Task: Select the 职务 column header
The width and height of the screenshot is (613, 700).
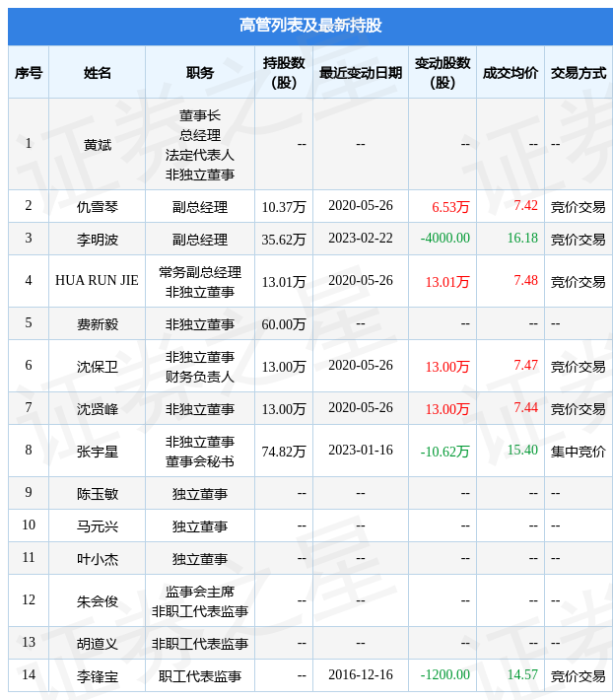Action: [200, 73]
